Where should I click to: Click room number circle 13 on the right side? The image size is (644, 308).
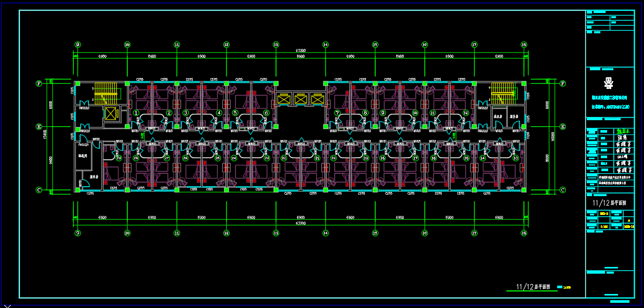[x=516, y=158]
